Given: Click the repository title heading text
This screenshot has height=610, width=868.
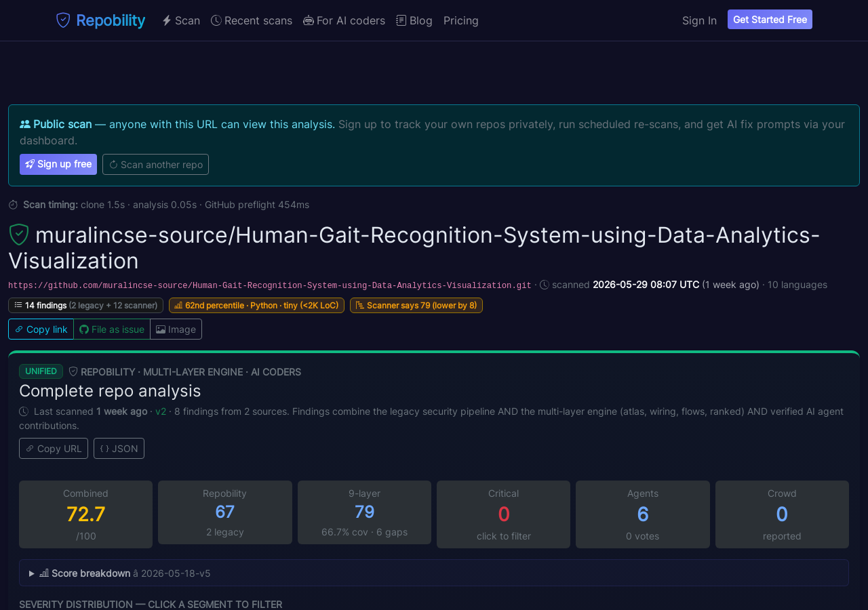Looking at the screenshot, I should click(414, 247).
